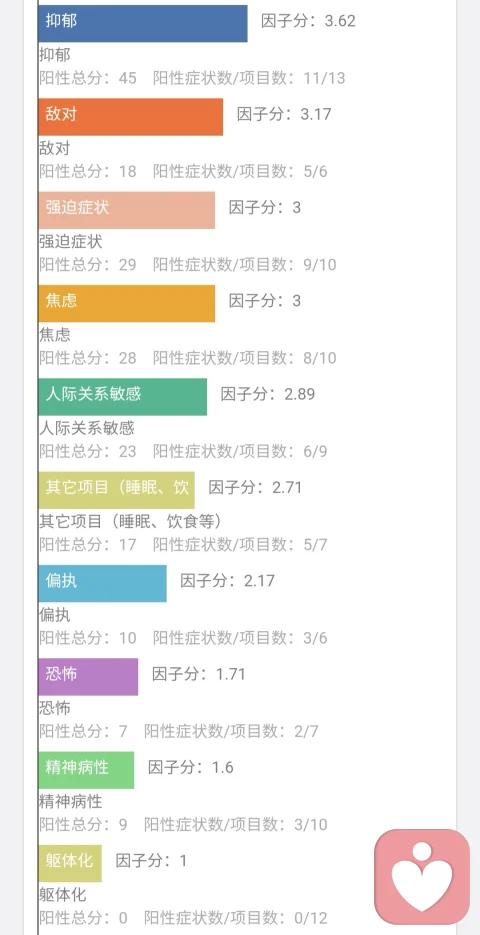Tap the 精神病性 description text
The height and width of the screenshot is (935, 480).
[70, 801]
